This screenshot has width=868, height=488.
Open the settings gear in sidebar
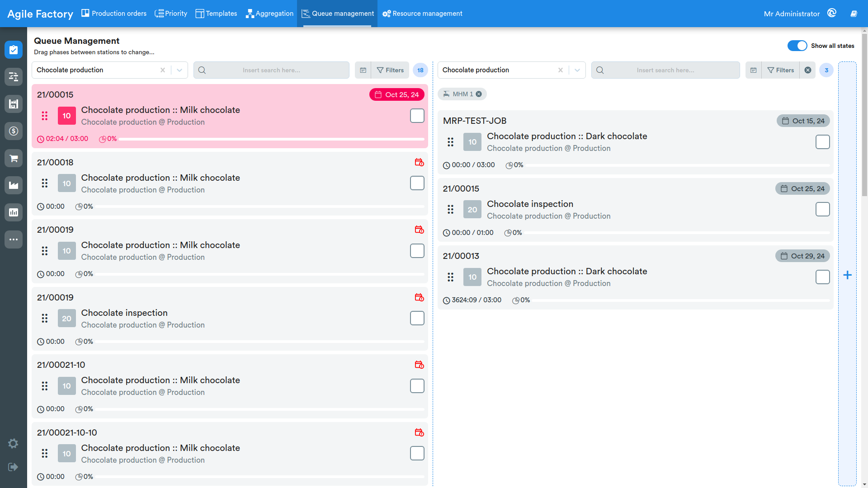13,443
